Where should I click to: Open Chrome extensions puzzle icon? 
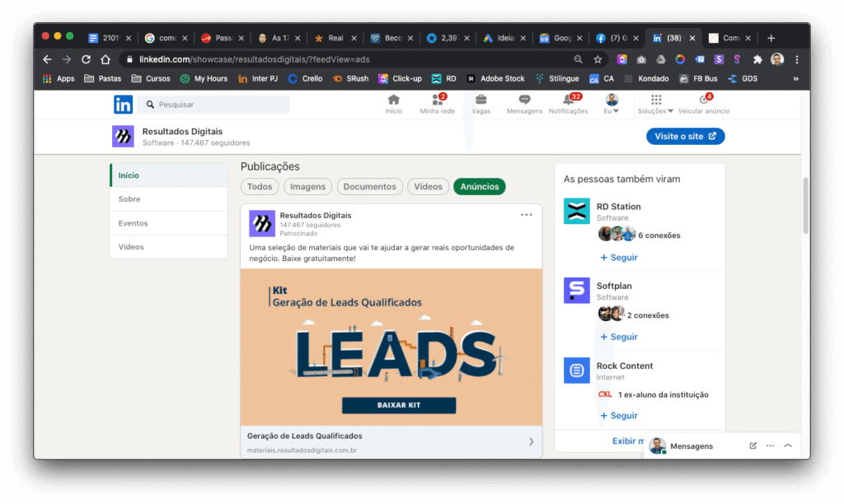(x=757, y=59)
